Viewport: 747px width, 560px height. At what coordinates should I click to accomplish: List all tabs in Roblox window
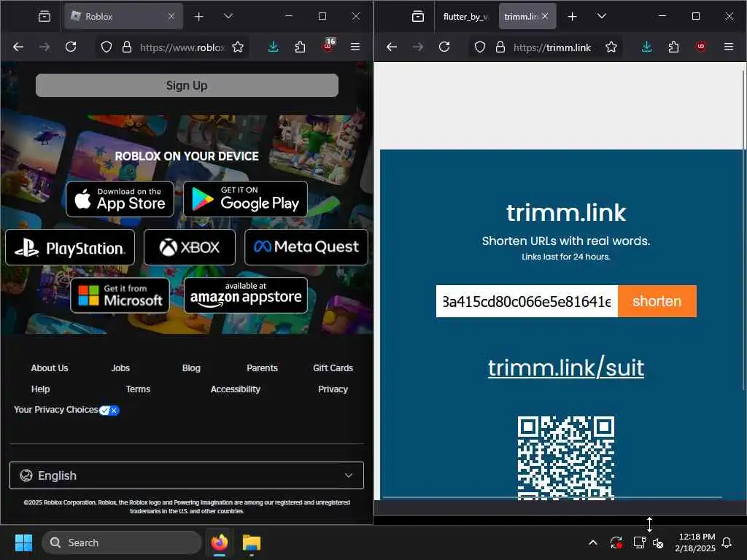(228, 17)
